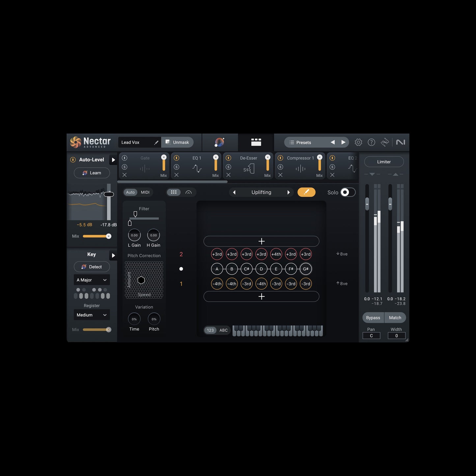Image resolution: width=476 pixels, height=476 pixels.
Task: Click the Key Detect button
Action: click(x=92, y=267)
